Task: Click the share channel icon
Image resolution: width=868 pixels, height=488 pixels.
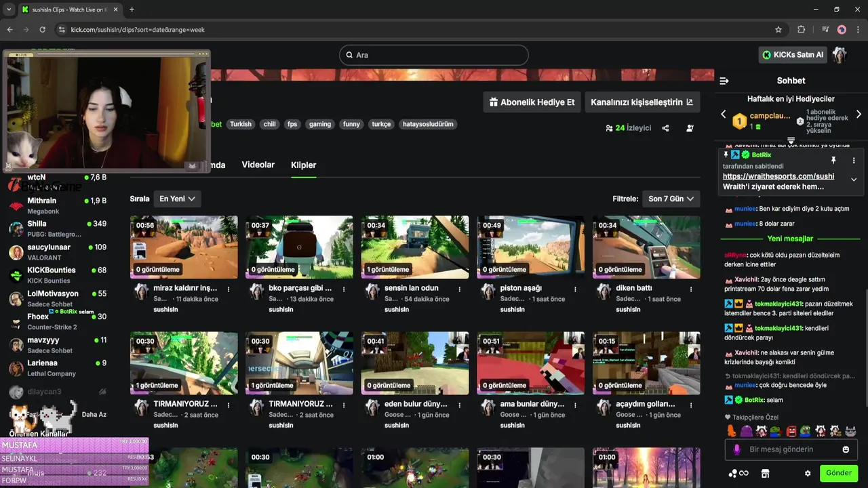Action: (665, 128)
